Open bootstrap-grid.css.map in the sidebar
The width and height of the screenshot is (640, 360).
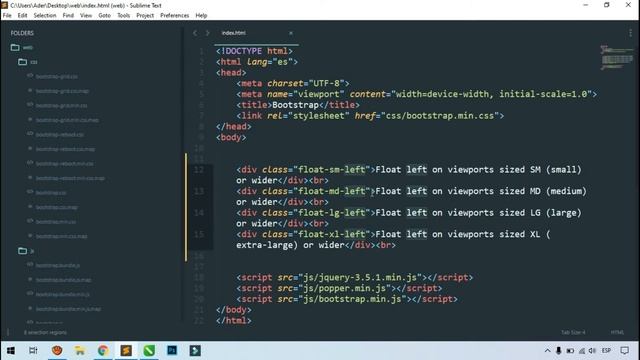[62, 91]
